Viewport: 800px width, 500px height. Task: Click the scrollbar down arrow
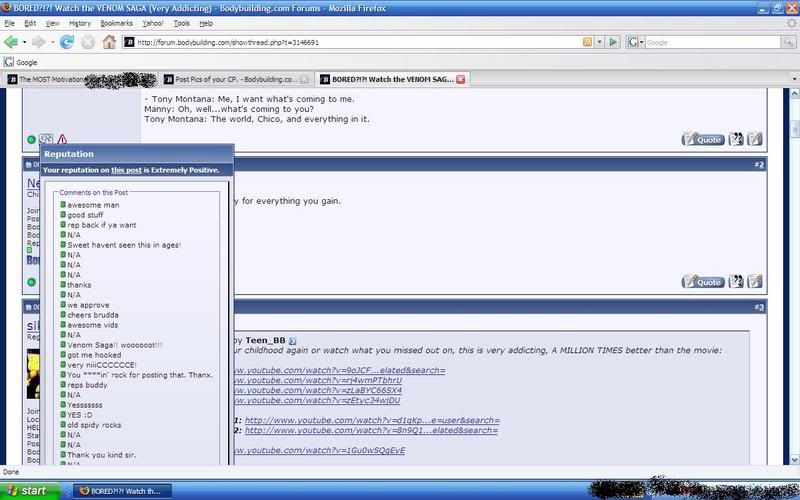[x=794, y=460]
